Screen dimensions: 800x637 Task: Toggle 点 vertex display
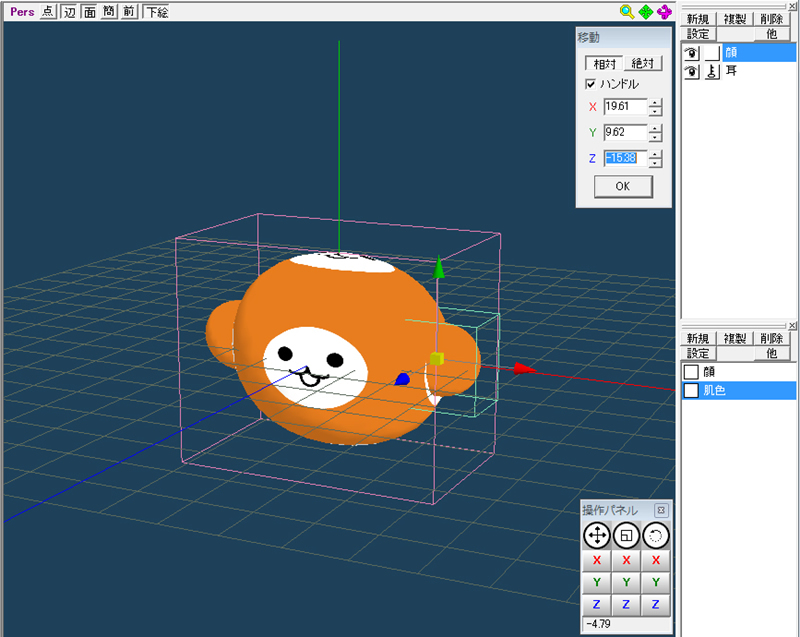pos(47,12)
